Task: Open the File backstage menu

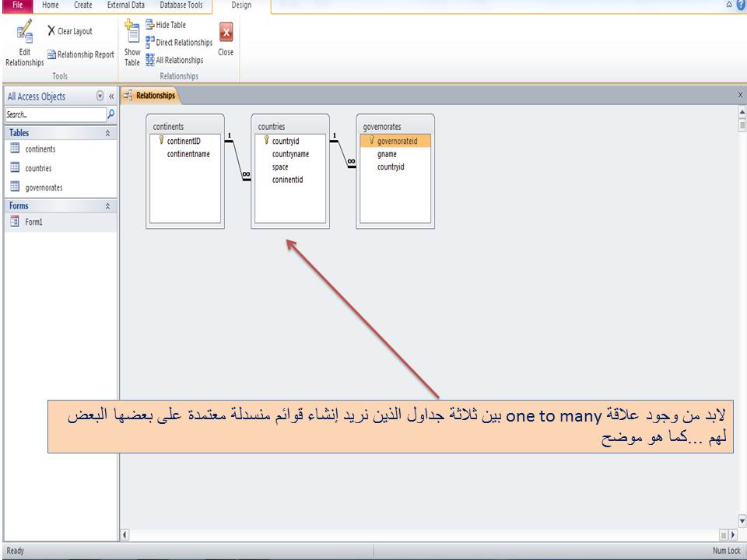Action: click(x=16, y=5)
